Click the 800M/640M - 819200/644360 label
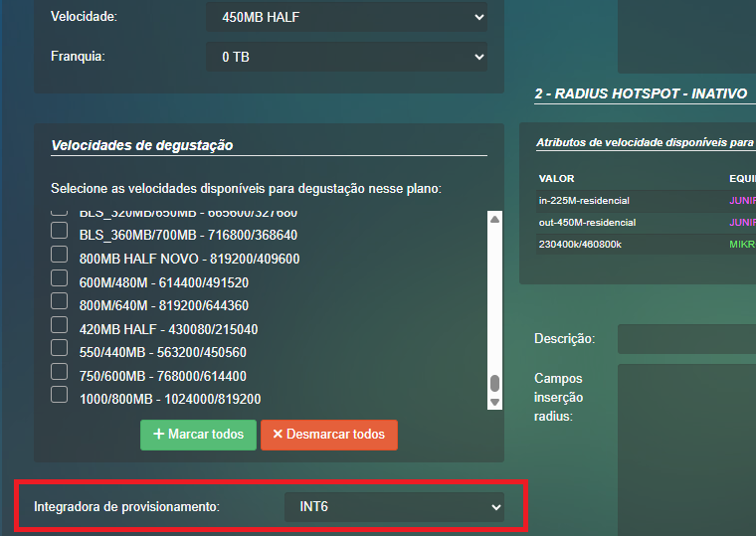Screen dimensions: 756x536 (164, 305)
